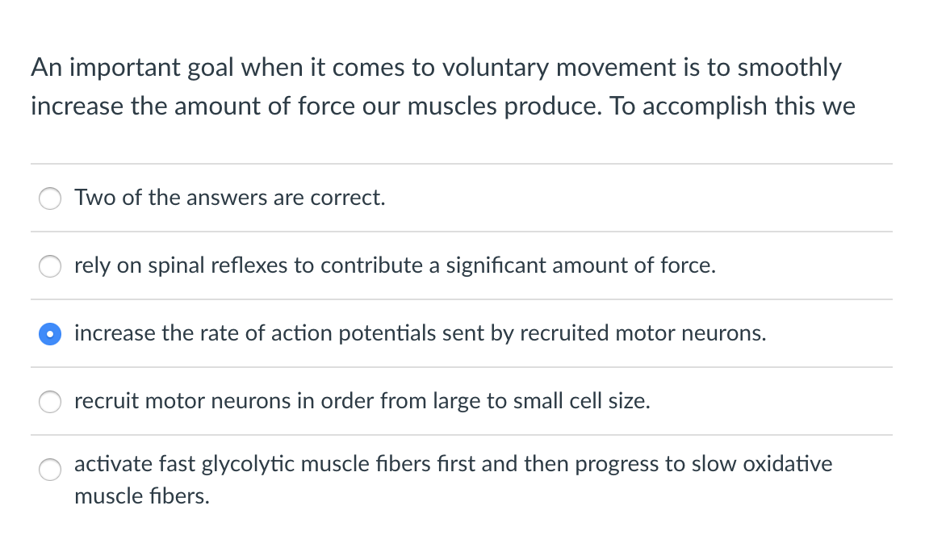Click the action potentials answer text
The width and height of the screenshot is (925, 560).
click(x=420, y=333)
